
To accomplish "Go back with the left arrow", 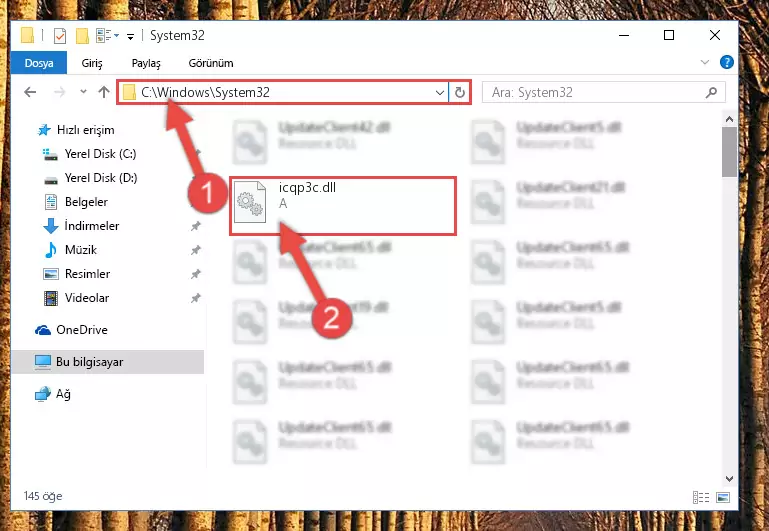I will 30,92.
